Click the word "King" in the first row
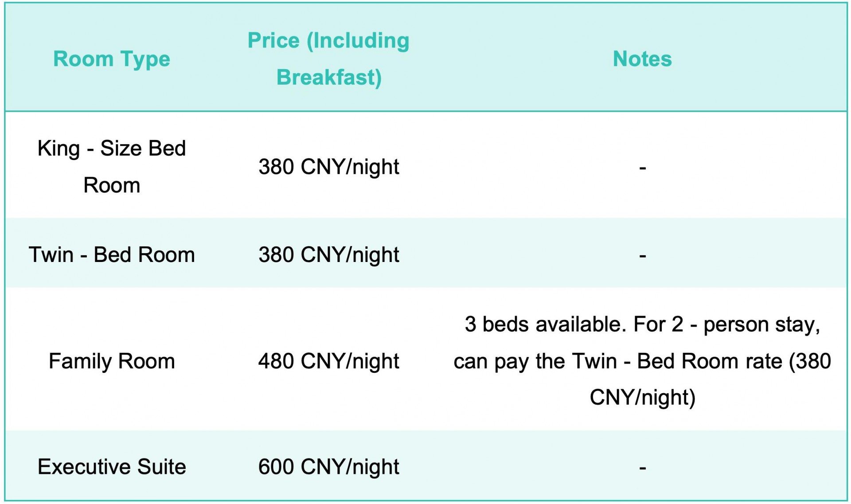Image resolution: width=851 pixels, height=504 pixels. pos(59,148)
